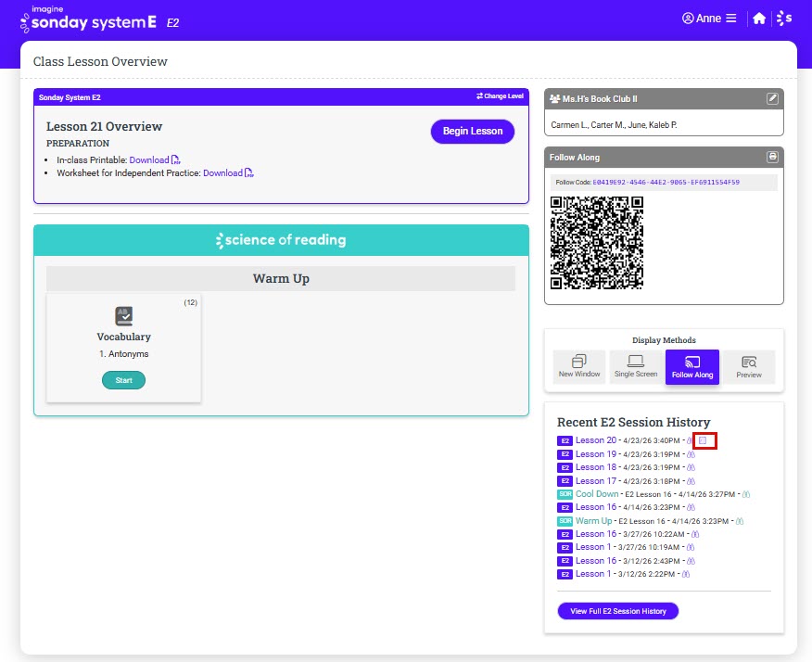This screenshot has height=662, width=812.
Task: Click binoculars icon for Lesson 20
Action: [x=690, y=440]
